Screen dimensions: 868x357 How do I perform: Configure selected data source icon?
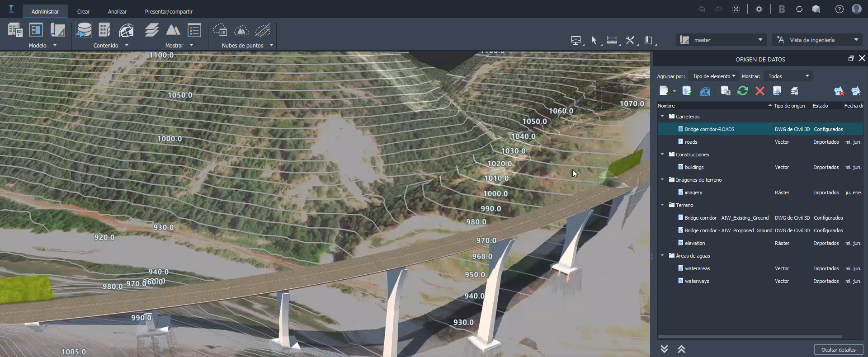pos(726,91)
